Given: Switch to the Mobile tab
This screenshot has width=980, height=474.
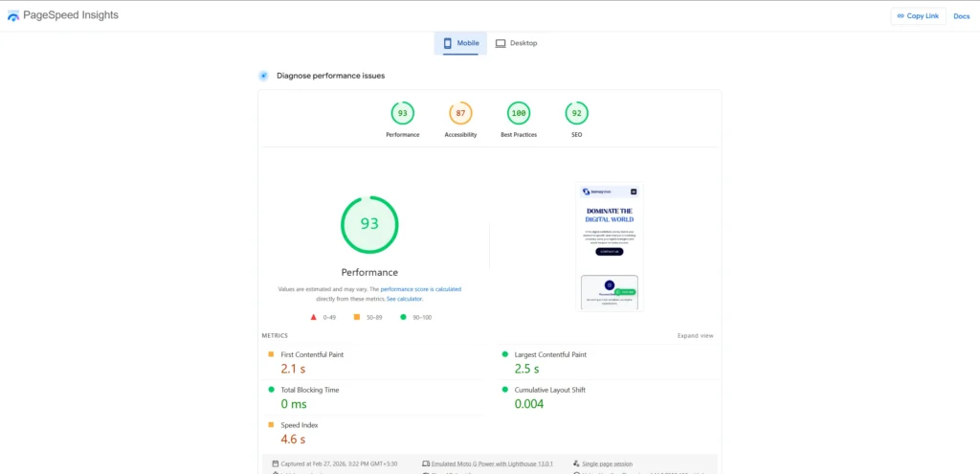Looking at the screenshot, I should tap(460, 43).
